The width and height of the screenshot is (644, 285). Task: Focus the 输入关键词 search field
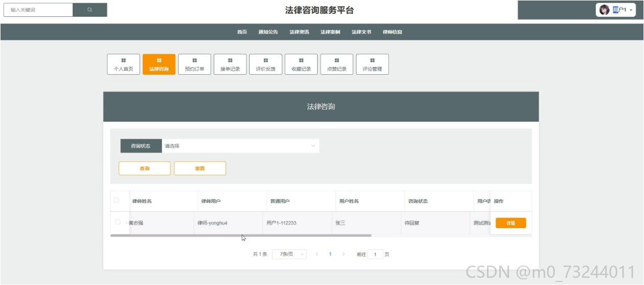pyautogui.click(x=38, y=10)
